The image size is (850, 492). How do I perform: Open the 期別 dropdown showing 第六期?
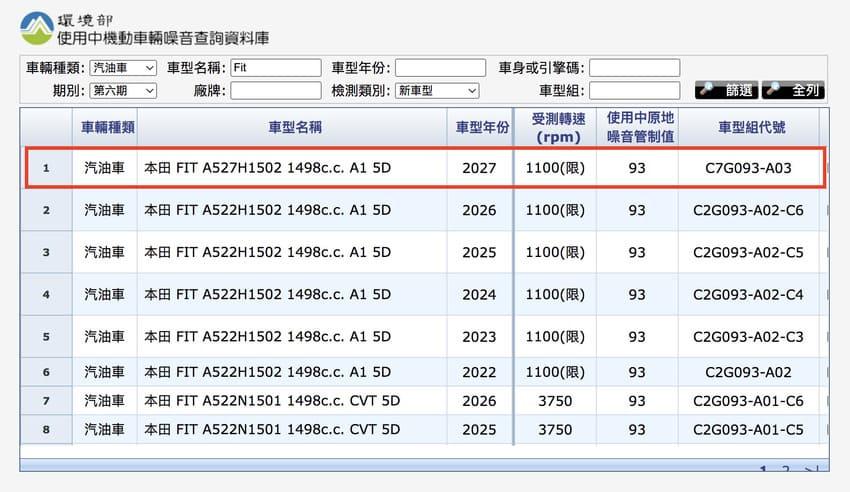tap(123, 90)
